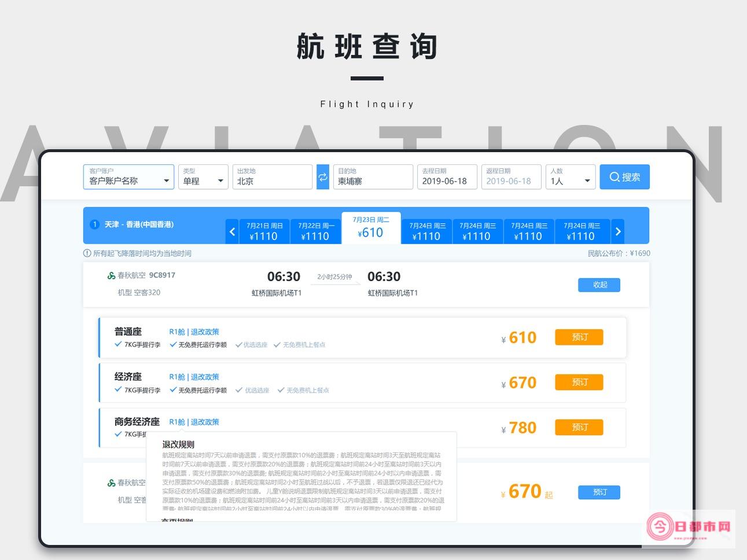Open 退改政策 link in 商务经济座 row
Image resolution: width=747 pixels, height=560 pixels.
[205, 422]
